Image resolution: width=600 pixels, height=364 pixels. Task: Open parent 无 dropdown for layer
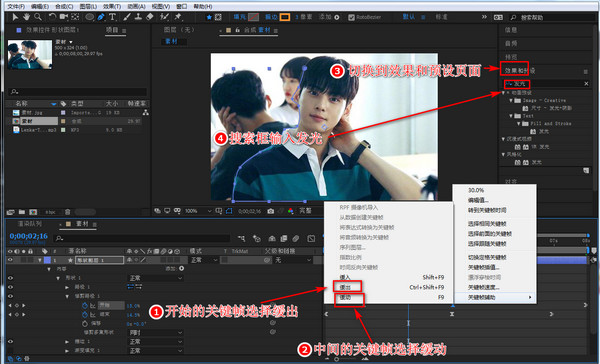coord(293,260)
